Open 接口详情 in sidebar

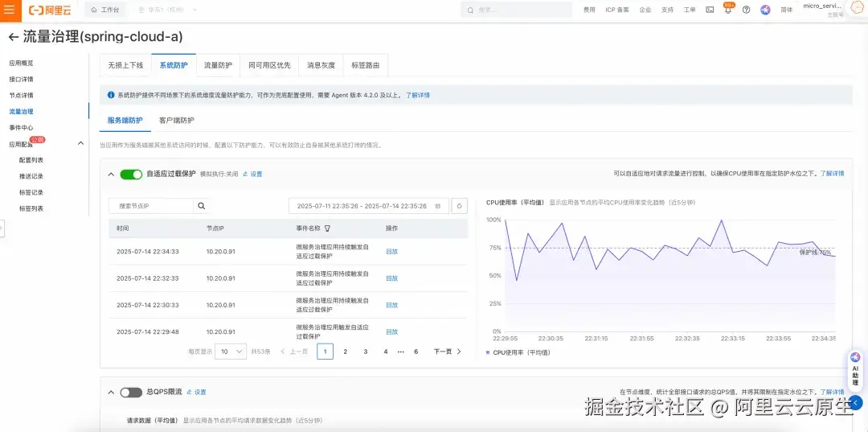coord(21,79)
